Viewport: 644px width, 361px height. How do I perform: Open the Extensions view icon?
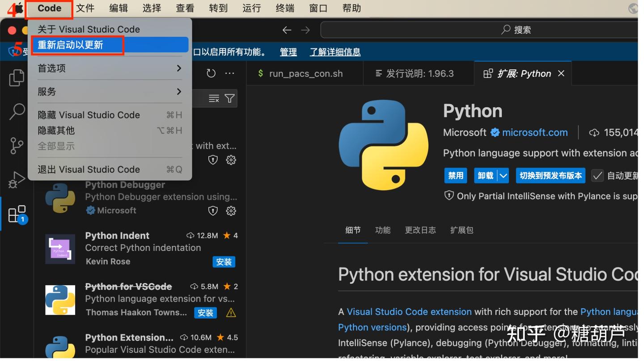click(17, 214)
